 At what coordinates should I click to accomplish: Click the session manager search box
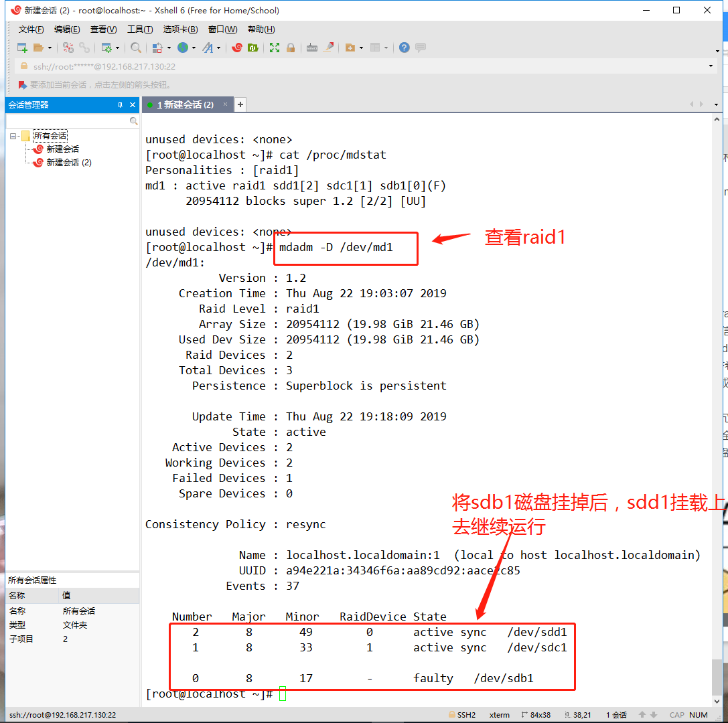pyautogui.click(x=68, y=121)
